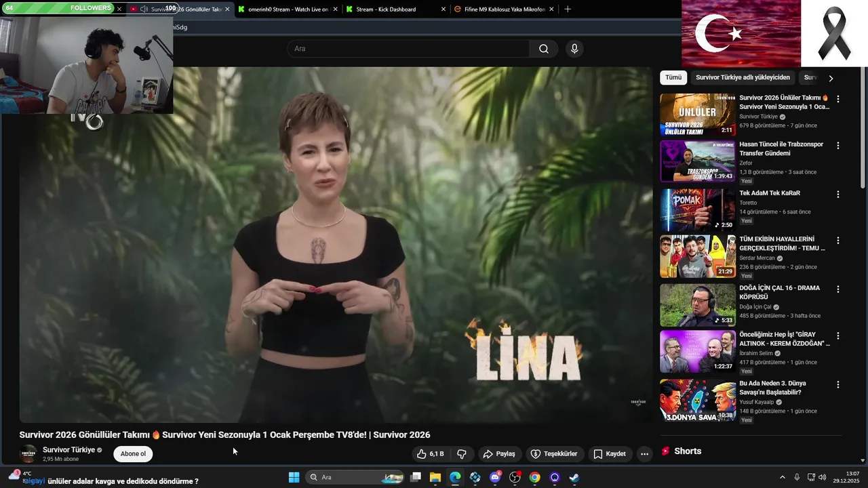
Task: Open Task View from the taskbar
Action: coord(415,477)
